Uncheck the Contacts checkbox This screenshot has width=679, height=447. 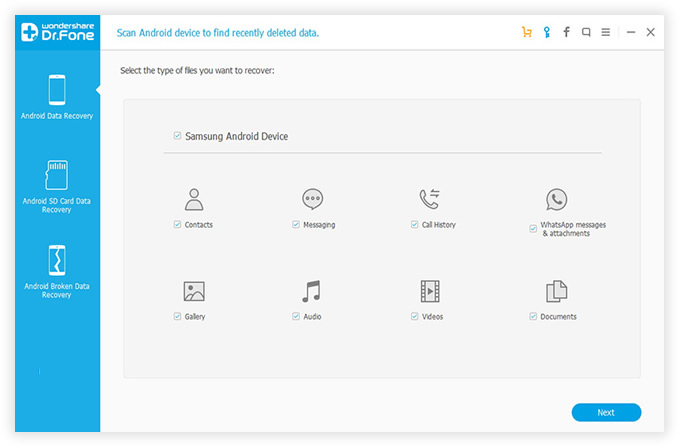pyautogui.click(x=177, y=224)
